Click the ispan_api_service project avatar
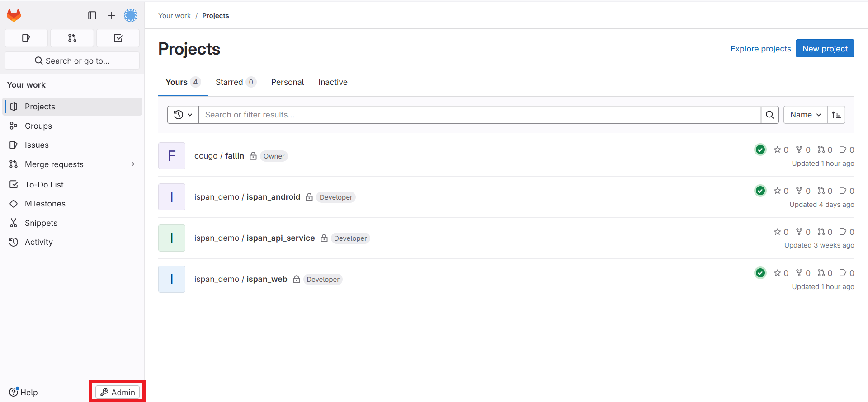 point(172,238)
